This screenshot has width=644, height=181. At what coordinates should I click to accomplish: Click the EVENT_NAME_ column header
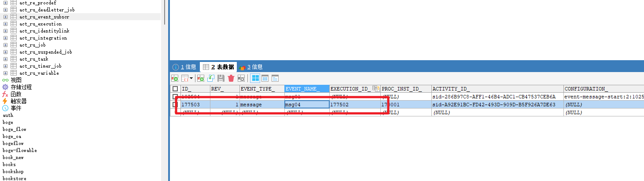click(x=307, y=89)
